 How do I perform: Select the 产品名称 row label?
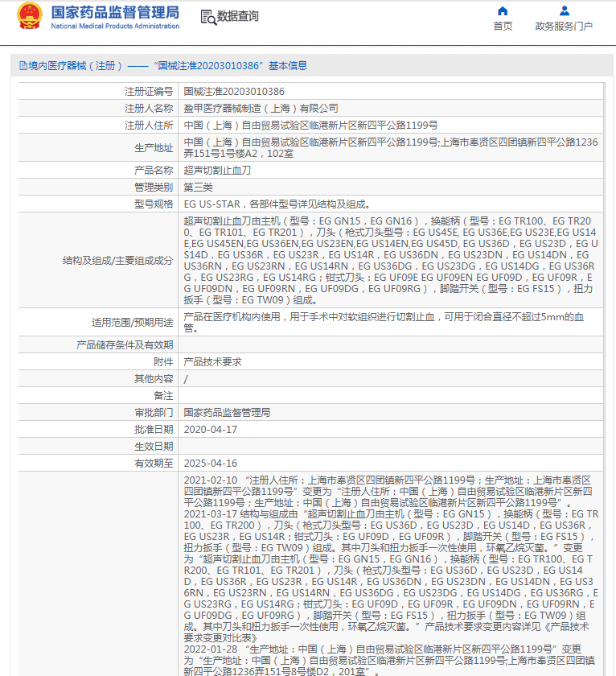154,171
